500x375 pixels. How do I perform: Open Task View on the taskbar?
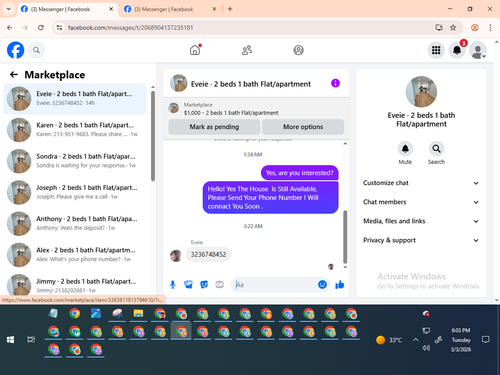[x=31, y=340]
